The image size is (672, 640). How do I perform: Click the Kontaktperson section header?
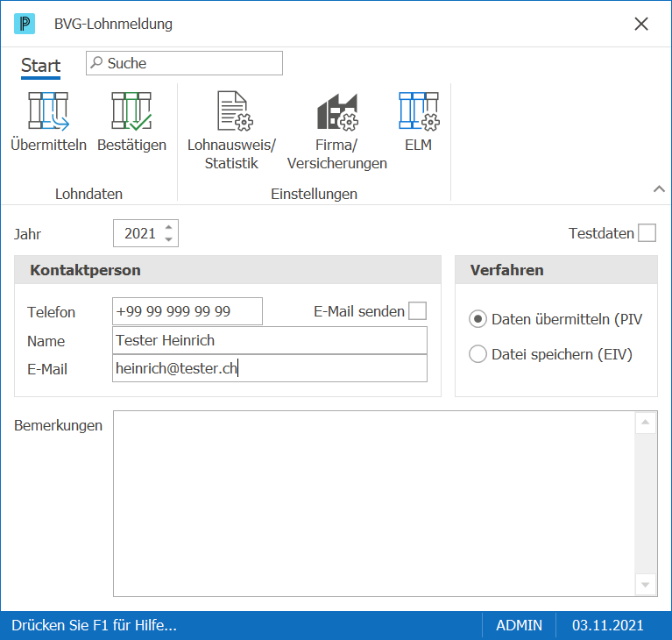(x=228, y=270)
